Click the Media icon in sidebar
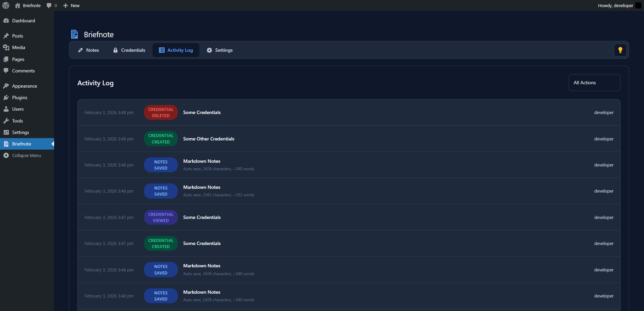The width and height of the screenshot is (644, 311). click(6, 47)
